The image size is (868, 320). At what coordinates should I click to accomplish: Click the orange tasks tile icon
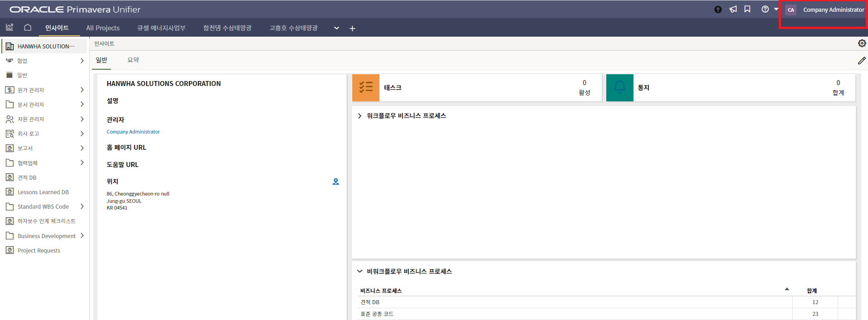(x=365, y=88)
